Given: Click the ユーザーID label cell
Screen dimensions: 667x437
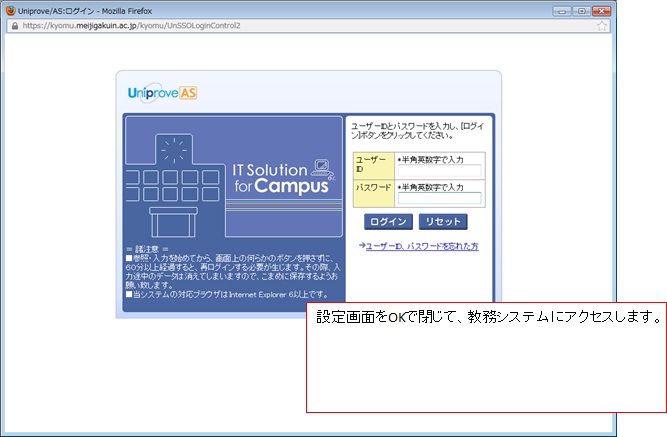Looking at the screenshot, I should coord(374,166).
